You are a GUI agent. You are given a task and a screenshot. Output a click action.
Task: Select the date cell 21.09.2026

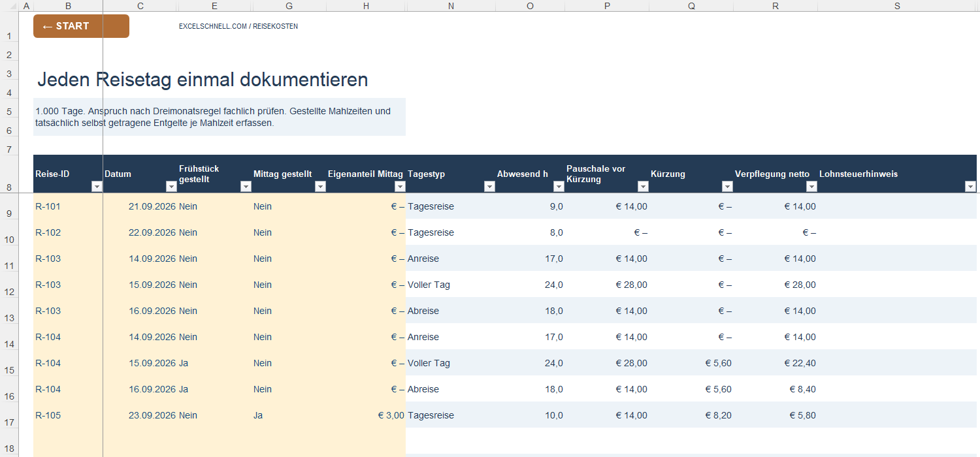[x=140, y=206]
